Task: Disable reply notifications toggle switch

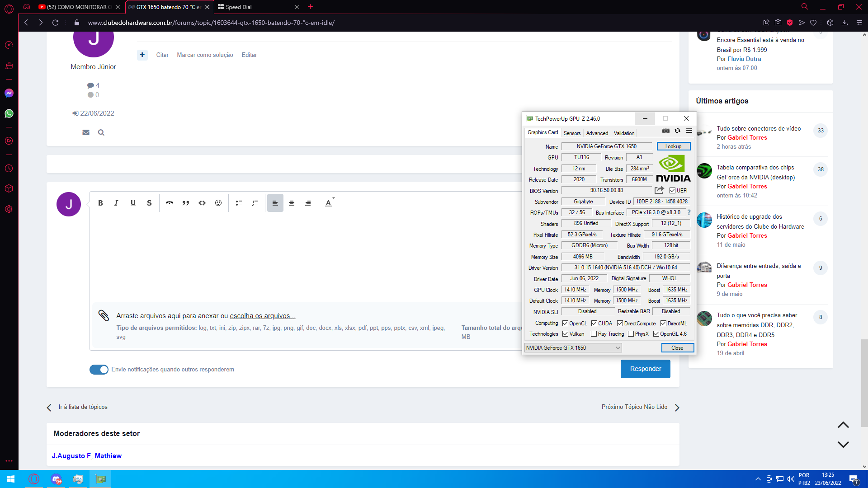Action: [x=99, y=370]
